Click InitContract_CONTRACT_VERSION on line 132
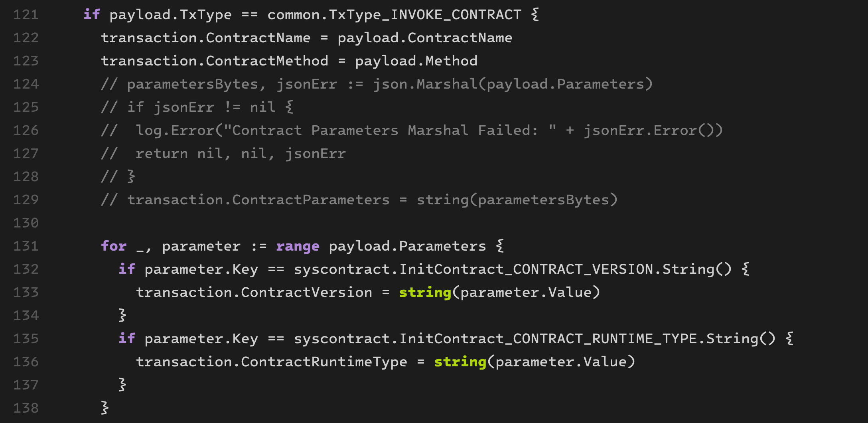The width and height of the screenshot is (868, 423). coord(526,269)
